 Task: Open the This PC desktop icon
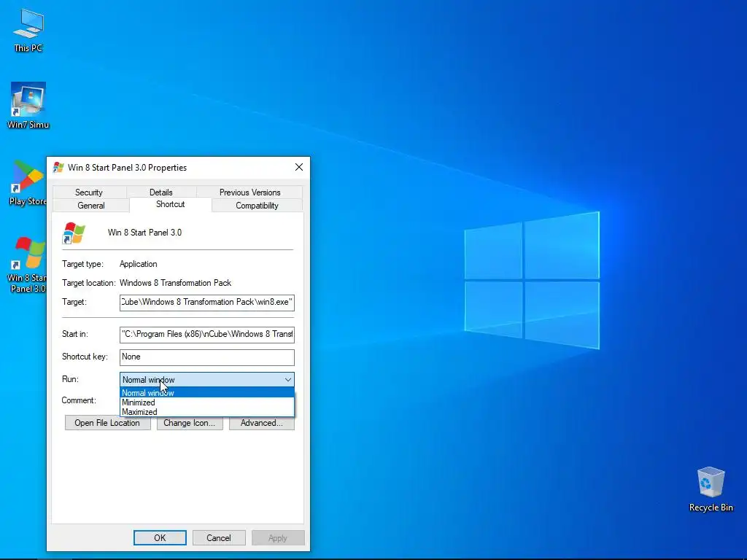[28, 30]
